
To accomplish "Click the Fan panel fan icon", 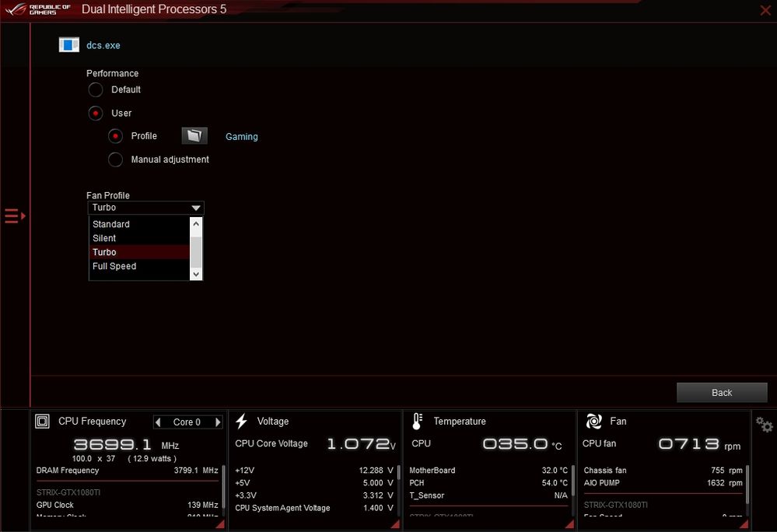I will [593, 422].
